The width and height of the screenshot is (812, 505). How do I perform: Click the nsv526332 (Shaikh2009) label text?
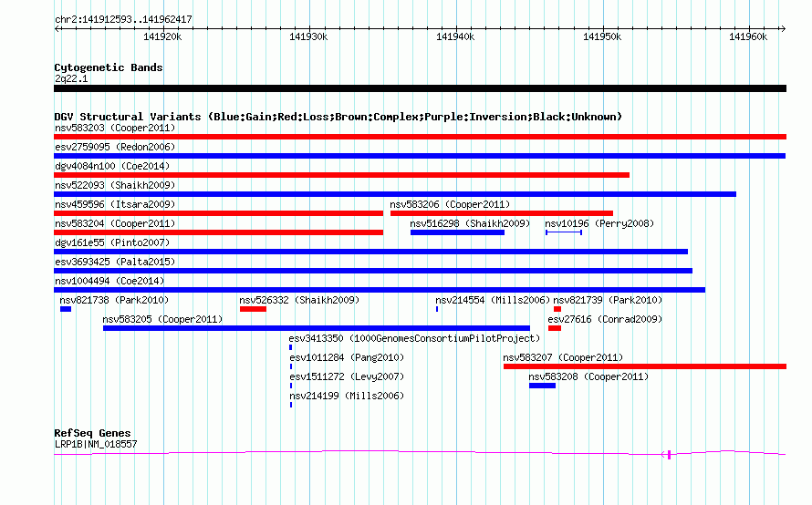299,300
